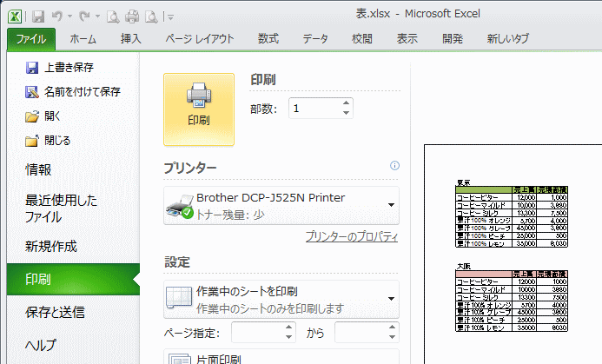
Task: Click the undo arrow icon
Action: [57, 17]
